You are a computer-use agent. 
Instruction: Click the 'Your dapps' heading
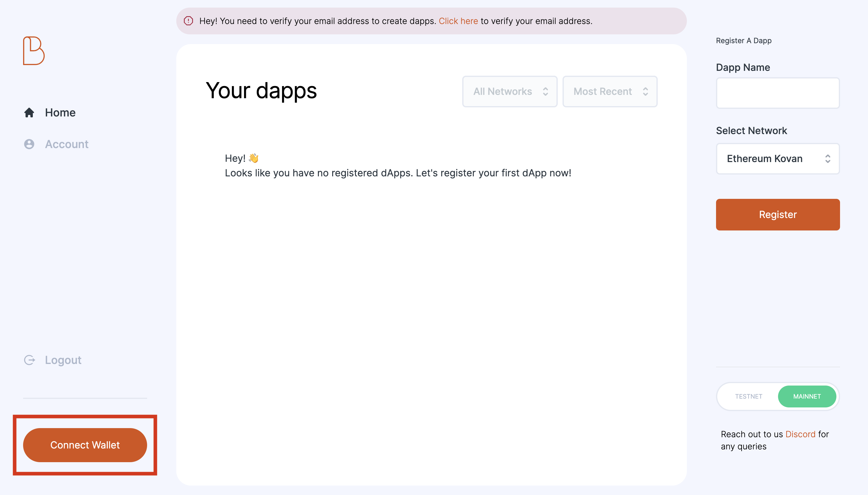[x=261, y=91]
